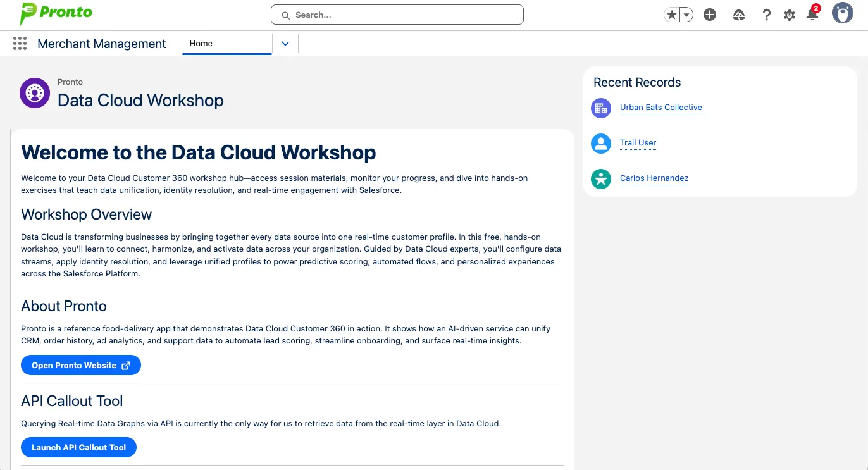The image size is (868, 470).
Task: Open the user profile avatar
Action: (x=842, y=13)
